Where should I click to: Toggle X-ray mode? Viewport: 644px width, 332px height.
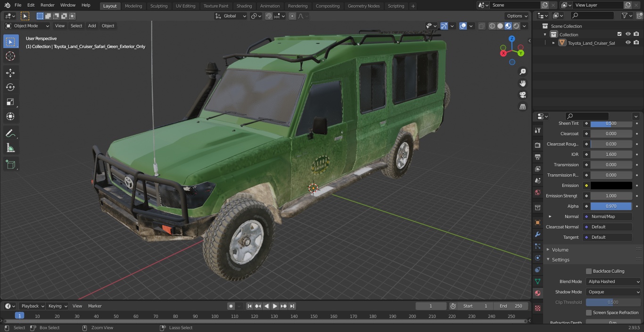[481, 26]
